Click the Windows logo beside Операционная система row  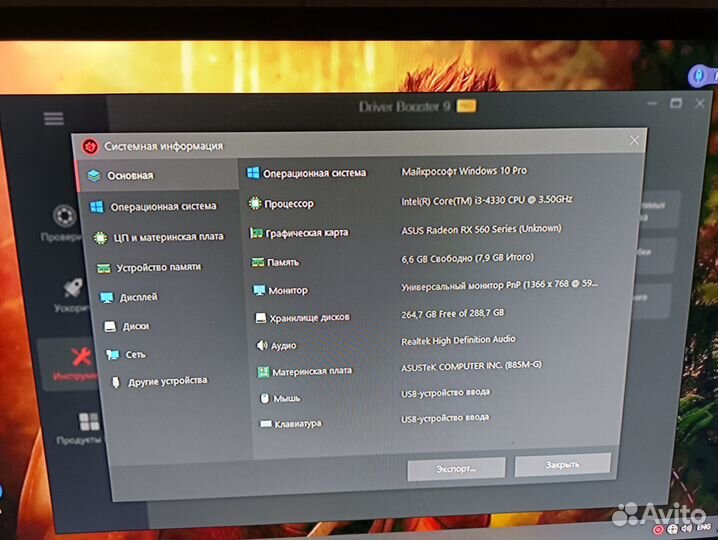253,173
